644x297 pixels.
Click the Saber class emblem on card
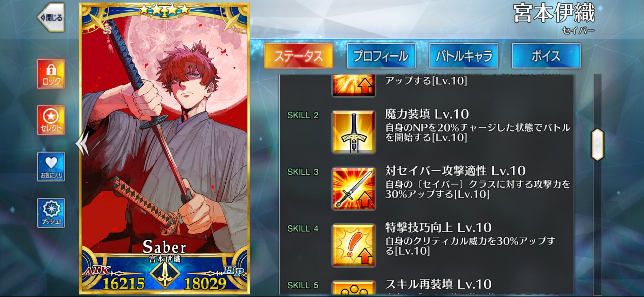point(165,275)
